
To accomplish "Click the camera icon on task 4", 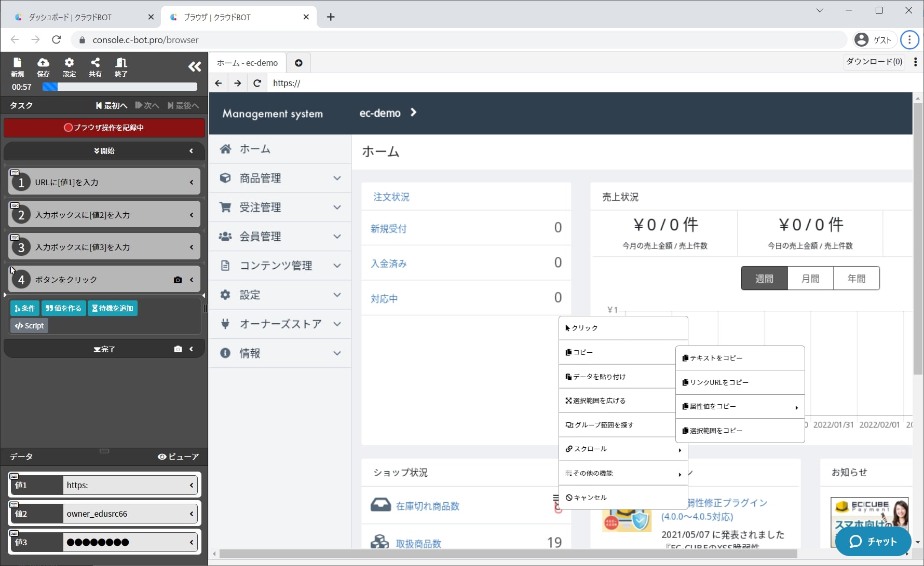I will (x=178, y=280).
